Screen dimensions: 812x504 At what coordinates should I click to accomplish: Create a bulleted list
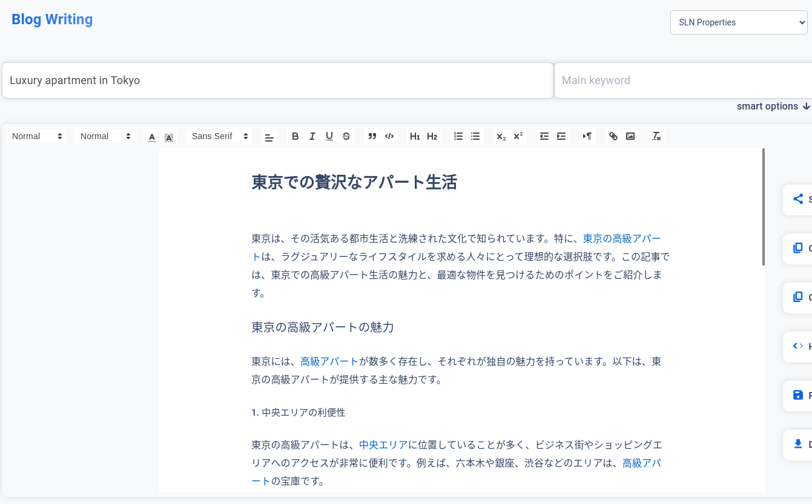click(x=475, y=136)
